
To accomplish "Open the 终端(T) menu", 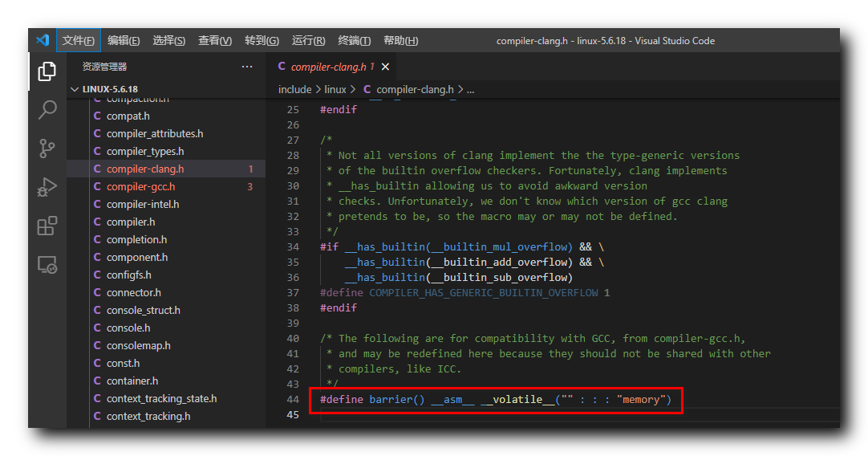I will pos(355,40).
